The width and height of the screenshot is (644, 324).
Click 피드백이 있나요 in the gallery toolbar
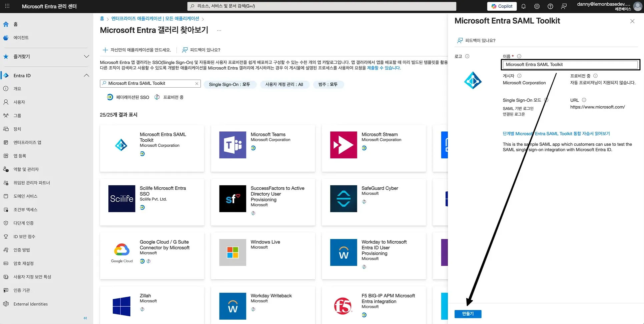[x=201, y=50]
